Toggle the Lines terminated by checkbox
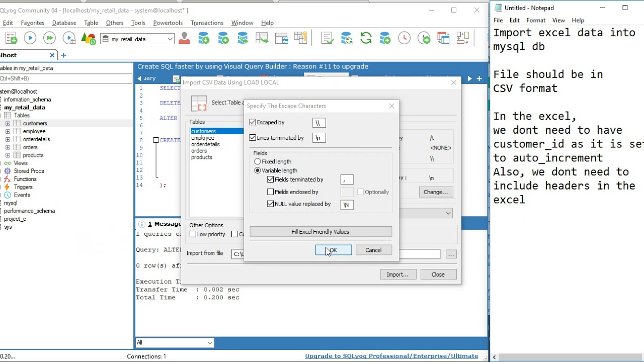Screen dimensions: 644x362 (x=253, y=138)
